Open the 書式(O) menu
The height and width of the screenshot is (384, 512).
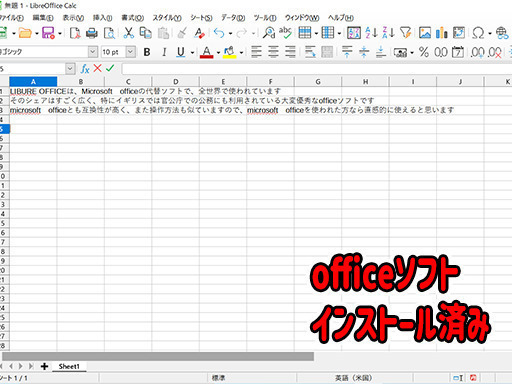132,18
